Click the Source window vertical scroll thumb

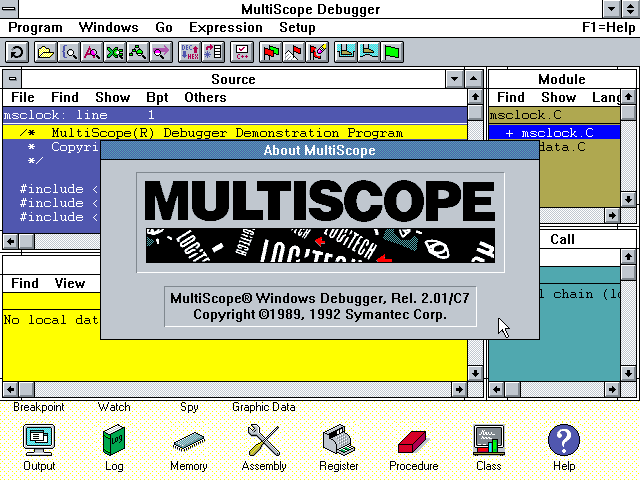(x=475, y=113)
